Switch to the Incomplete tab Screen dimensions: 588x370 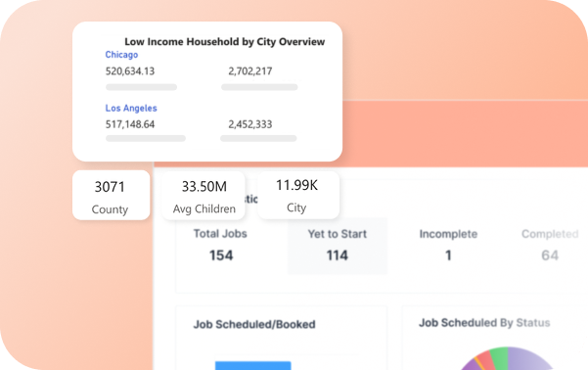click(x=448, y=246)
